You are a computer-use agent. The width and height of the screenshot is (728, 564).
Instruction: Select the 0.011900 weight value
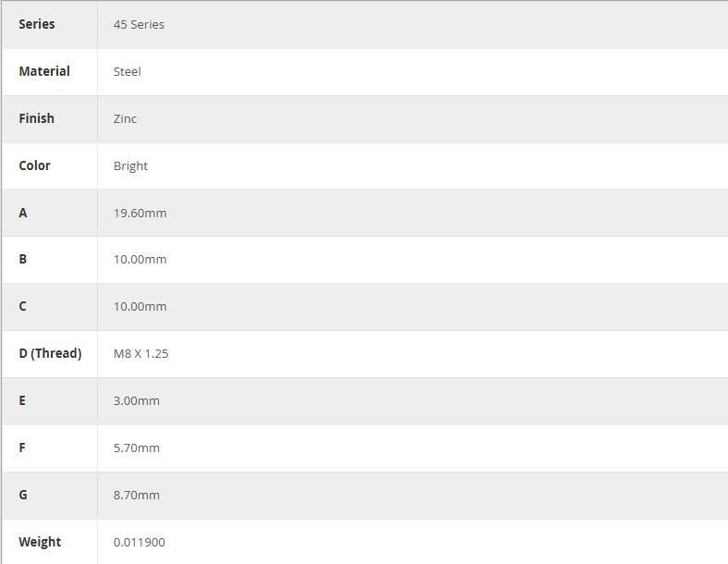point(139,543)
